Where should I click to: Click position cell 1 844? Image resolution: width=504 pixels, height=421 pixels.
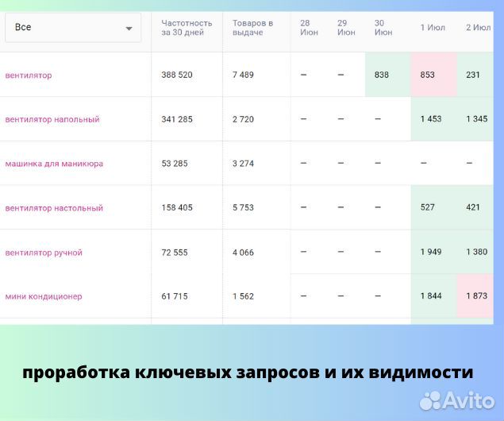coord(434,295)
